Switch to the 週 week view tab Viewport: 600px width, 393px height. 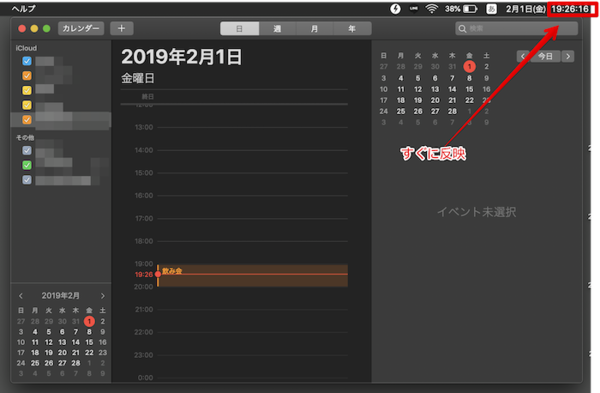pyautogui.click(x=277, y=29)
